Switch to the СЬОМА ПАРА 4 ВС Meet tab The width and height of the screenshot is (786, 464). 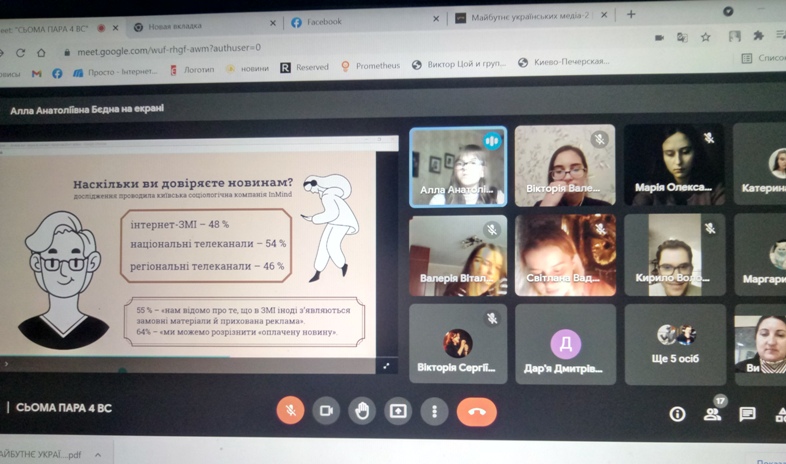48,29
